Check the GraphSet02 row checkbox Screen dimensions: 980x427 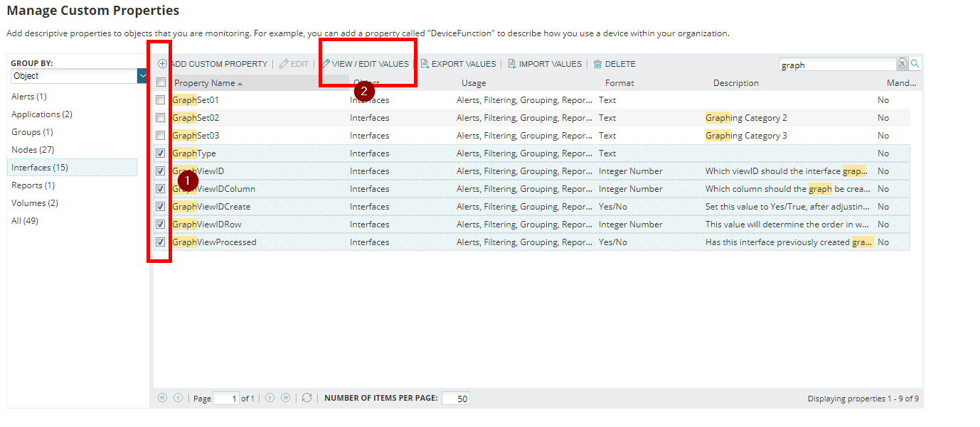coord(161,118)
